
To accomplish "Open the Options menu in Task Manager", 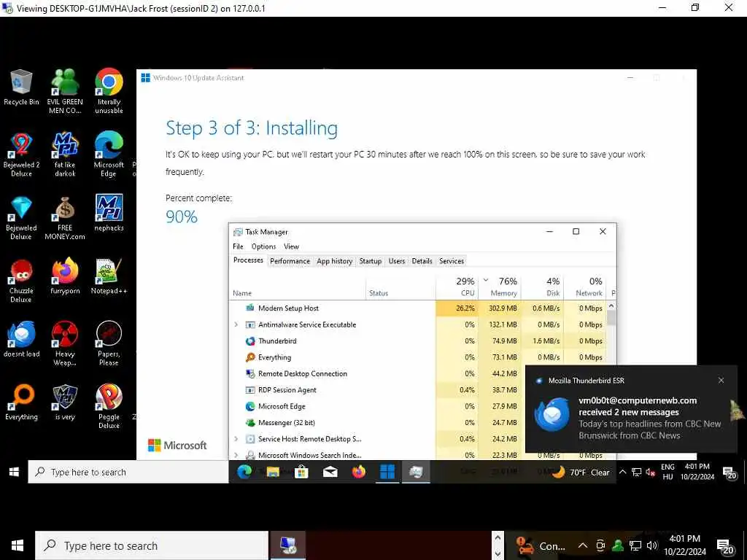I will pyautogui.click(x=263, y=246).
